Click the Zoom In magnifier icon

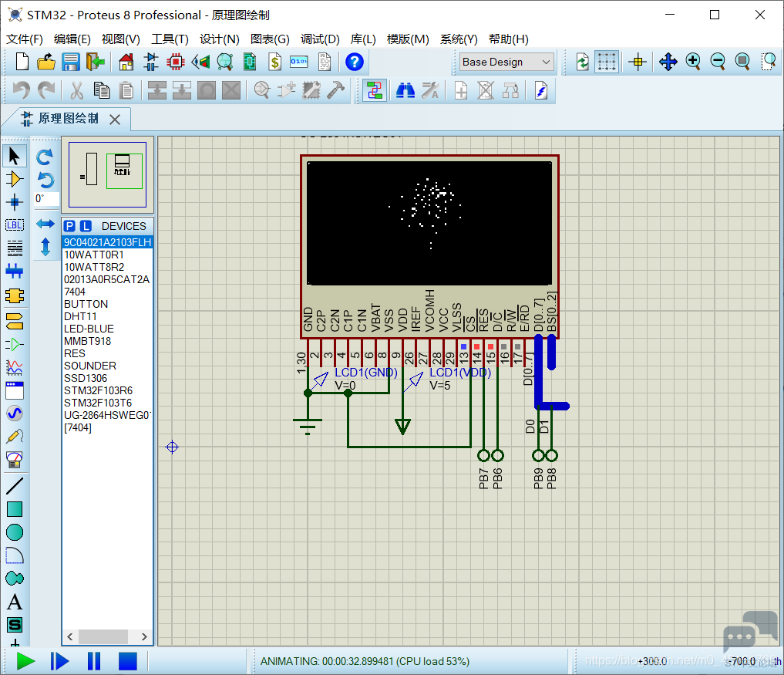(693, 62)
